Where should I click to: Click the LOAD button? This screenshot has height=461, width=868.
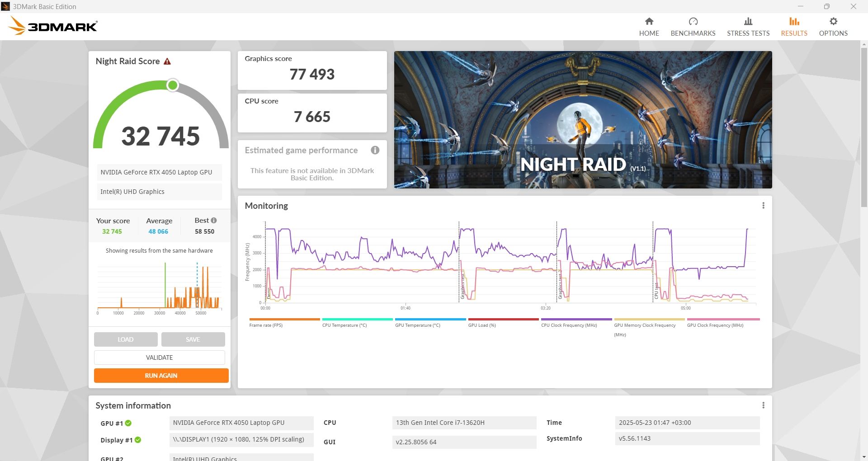click(126, 339)
